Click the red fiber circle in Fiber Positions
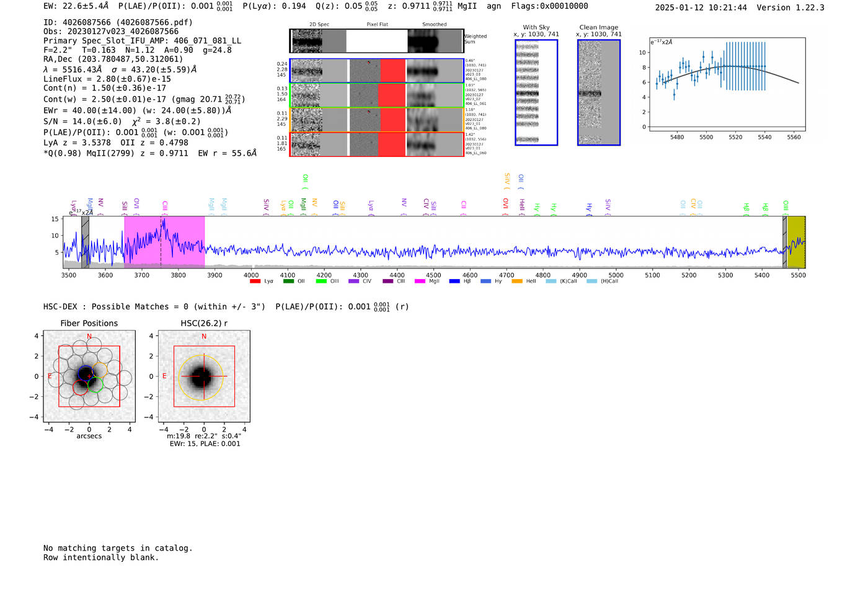868x591 pixels. click(x=81, y=388)
